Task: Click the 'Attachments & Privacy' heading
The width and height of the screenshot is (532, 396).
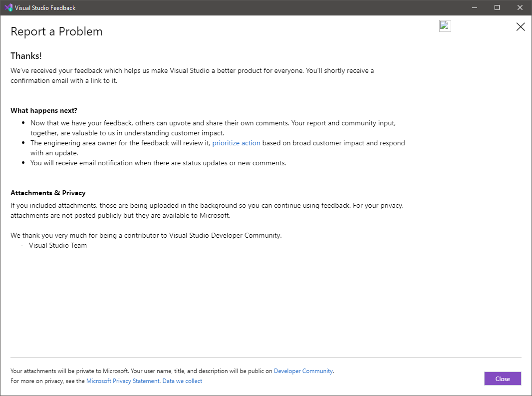Action: 48,193
